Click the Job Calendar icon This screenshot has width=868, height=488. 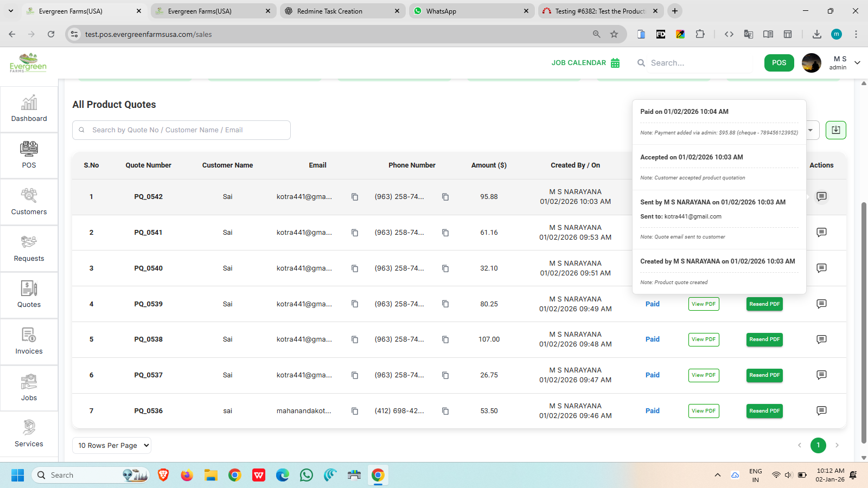click(615, 63)
